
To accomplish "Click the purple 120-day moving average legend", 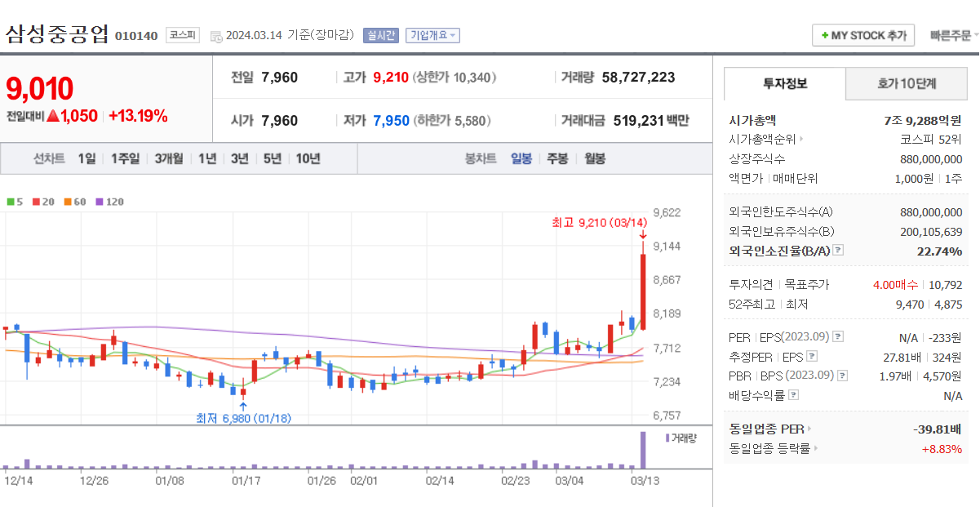I will pyautogui.click(x=109, y=201).
